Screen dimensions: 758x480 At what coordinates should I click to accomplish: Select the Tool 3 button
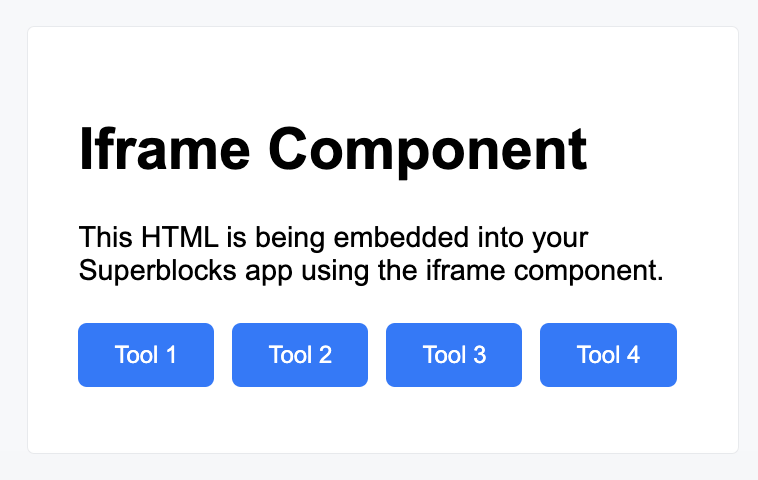454,355
